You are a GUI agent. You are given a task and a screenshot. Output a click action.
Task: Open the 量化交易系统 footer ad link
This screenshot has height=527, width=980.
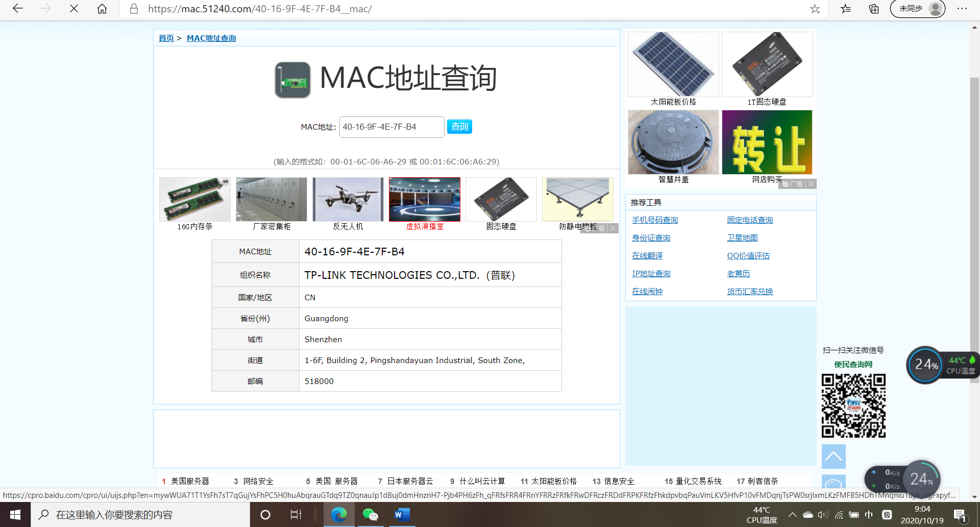(699, 481)
